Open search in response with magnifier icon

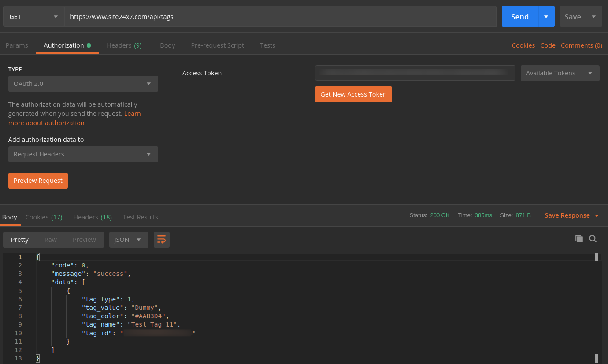593,239
